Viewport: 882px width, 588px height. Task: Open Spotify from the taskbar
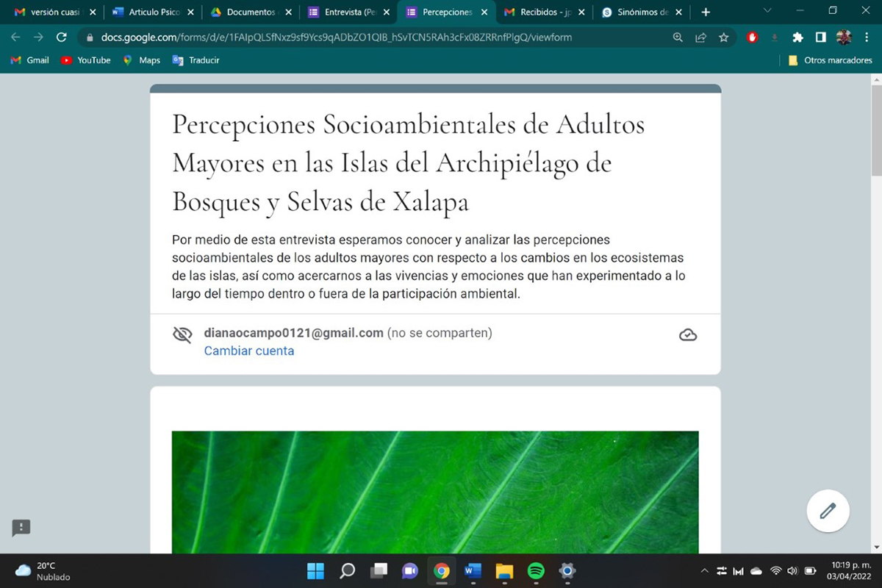tap(536, 571)
